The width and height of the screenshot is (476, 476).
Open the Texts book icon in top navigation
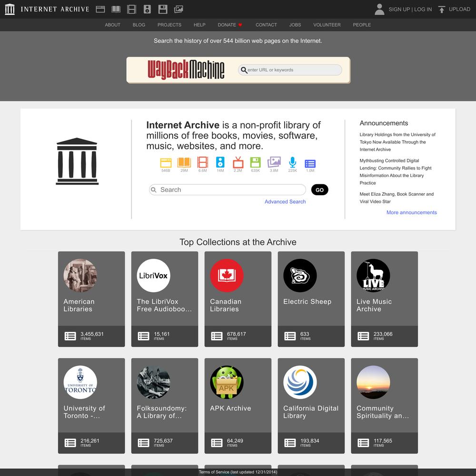click(x=116, y=10)
